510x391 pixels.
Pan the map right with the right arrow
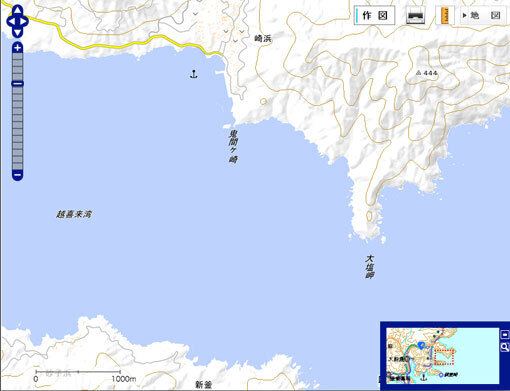[x=24, y=22]
